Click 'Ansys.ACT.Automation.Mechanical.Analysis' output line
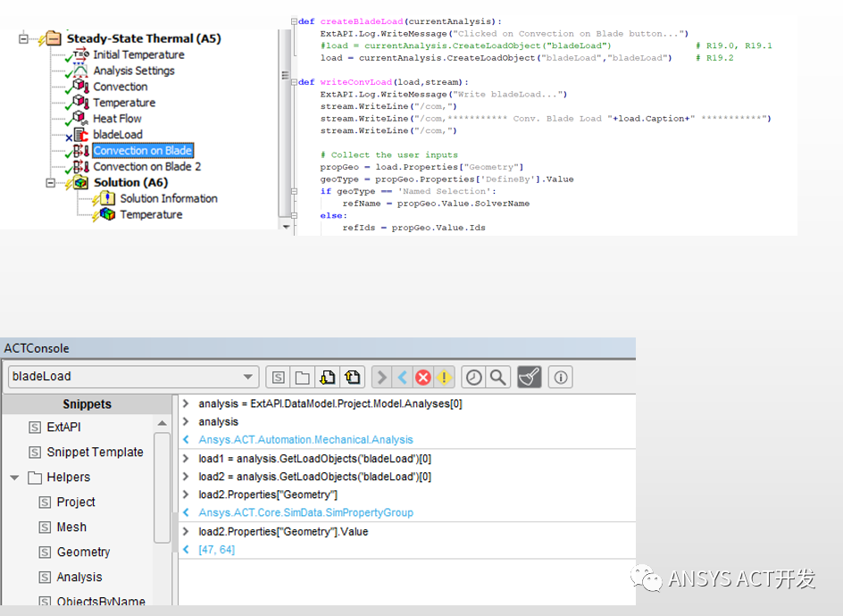 point(306,440)
